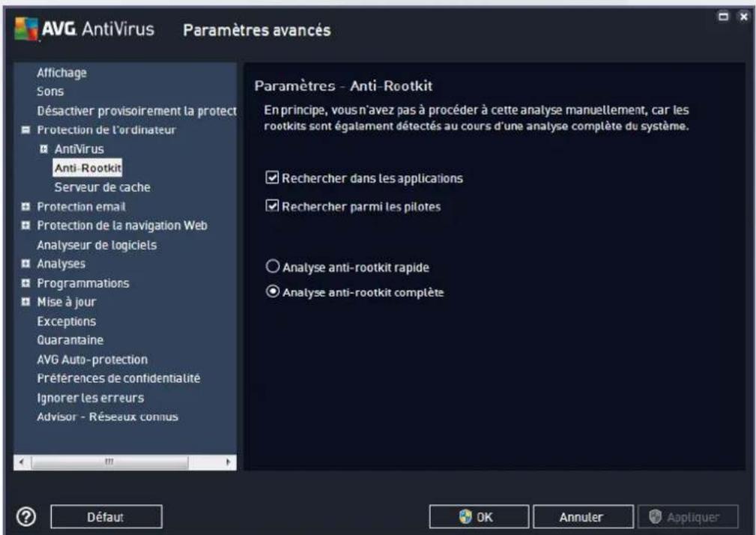Click the sidebar horizontal scrollbar thumb
Viewport: 756px width, 535px height.
pos(109,462)
